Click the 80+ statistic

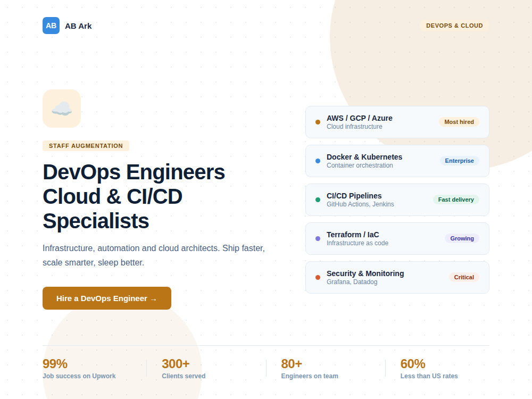292,364
